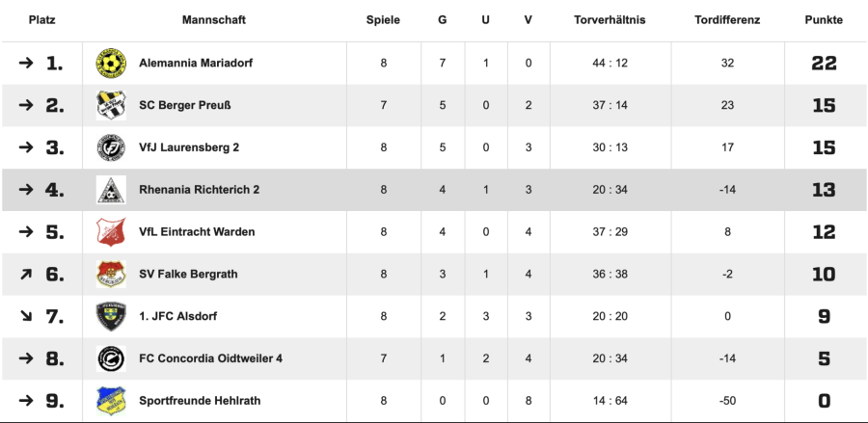Select the Punkte column header

[824, 19]
